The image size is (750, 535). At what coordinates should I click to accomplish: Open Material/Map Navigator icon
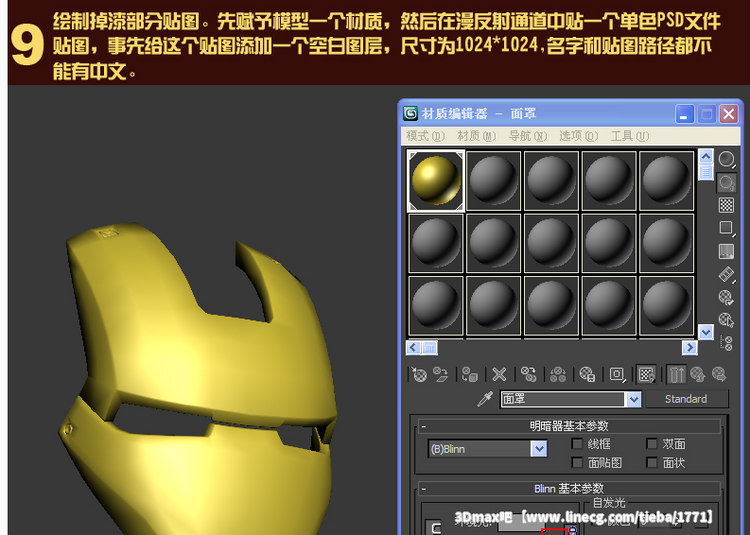click(x=727, y=343)
